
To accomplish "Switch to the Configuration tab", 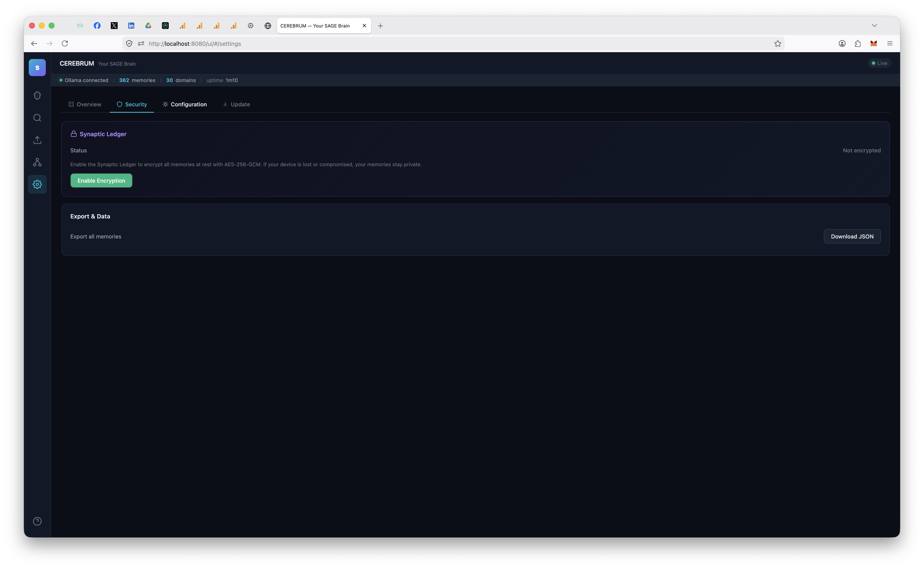I will (185, 104).
